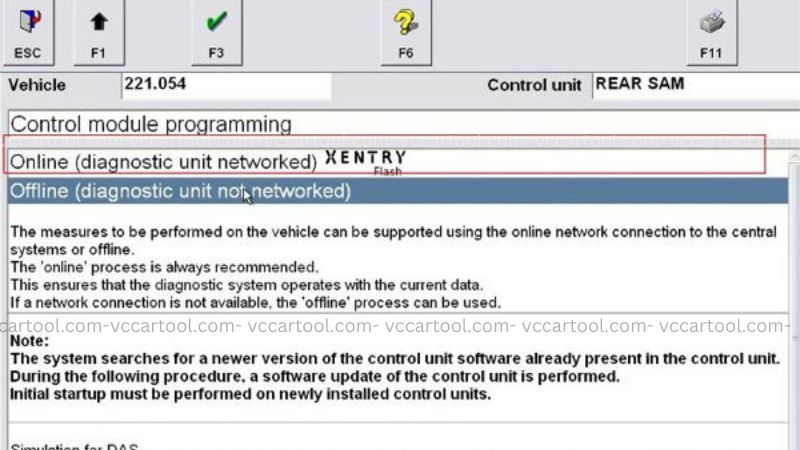Select Offline (diagnostic unit not networked) option
Screen dimensions: 800x450
[398, 191]
